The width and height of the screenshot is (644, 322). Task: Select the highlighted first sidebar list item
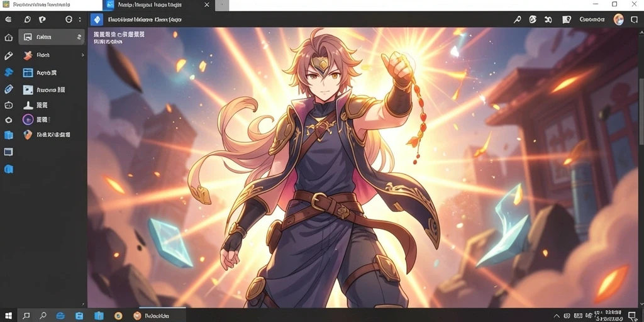coord(52,37)
